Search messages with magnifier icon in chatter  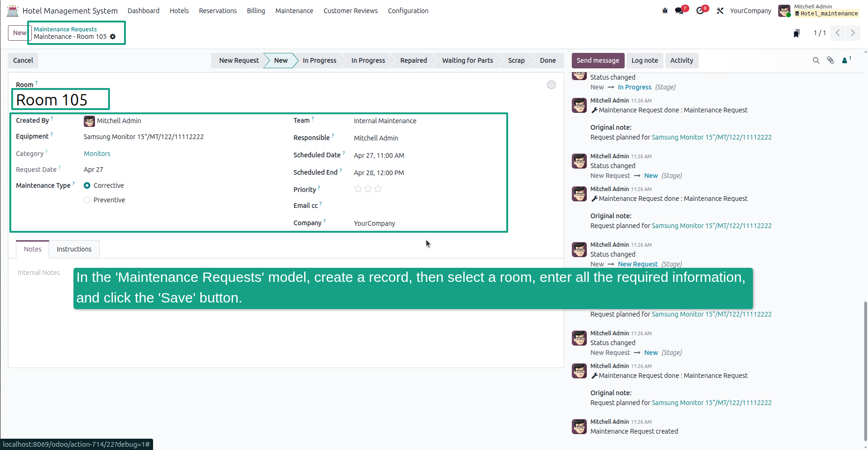[816, 60]
